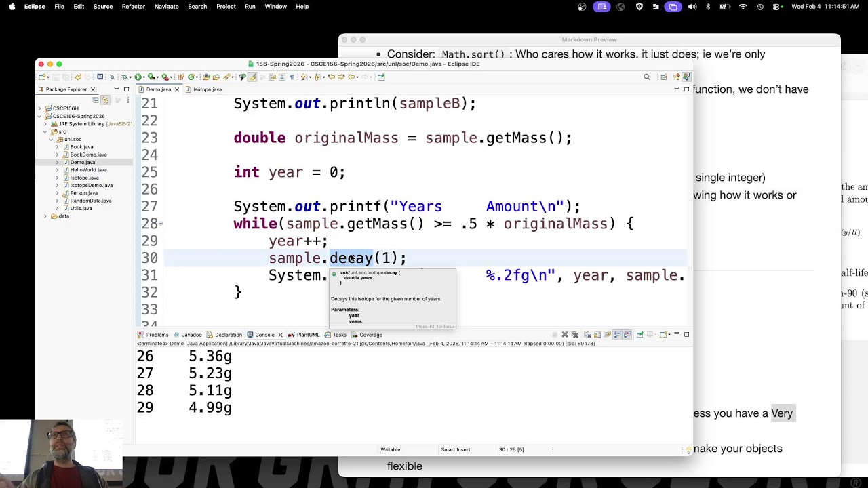
Task: Click the Open Type toolbar icon
Action: pos(205,77)
